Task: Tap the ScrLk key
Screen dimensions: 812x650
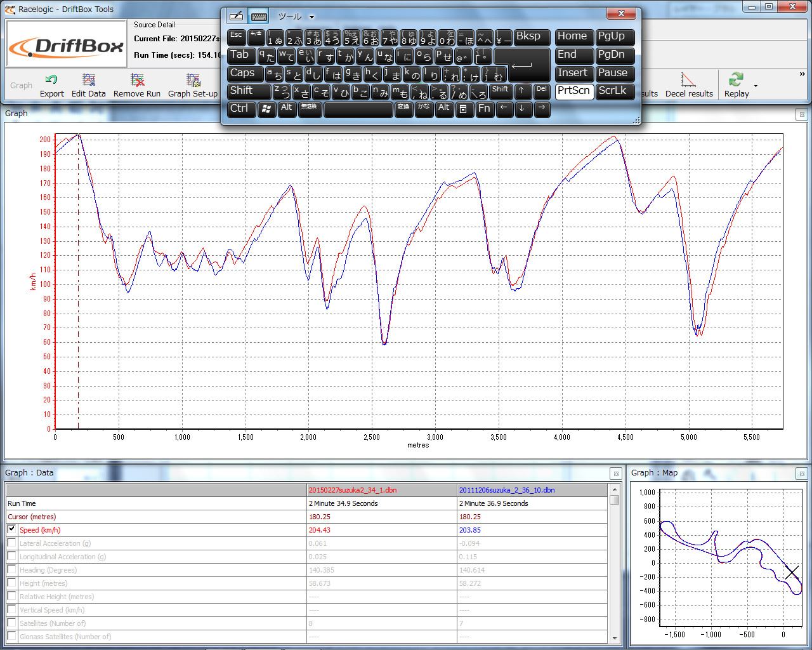Action: pyautogui.click(x=615, y=91)
